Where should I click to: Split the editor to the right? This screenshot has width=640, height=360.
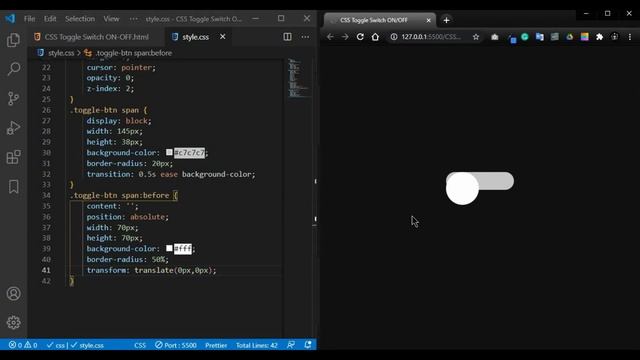point(287,37)
